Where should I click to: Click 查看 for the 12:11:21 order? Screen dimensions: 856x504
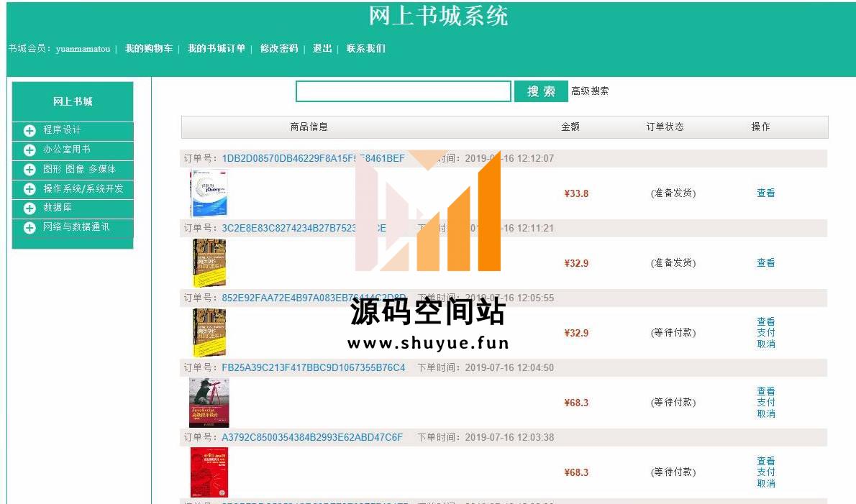(x=766, y=263)
